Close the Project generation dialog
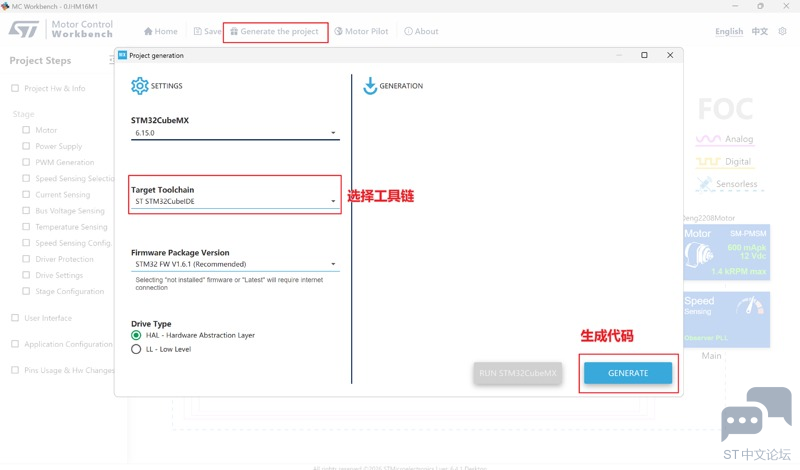The width and height of the screenshot is (800, 470). click(670, 55)
